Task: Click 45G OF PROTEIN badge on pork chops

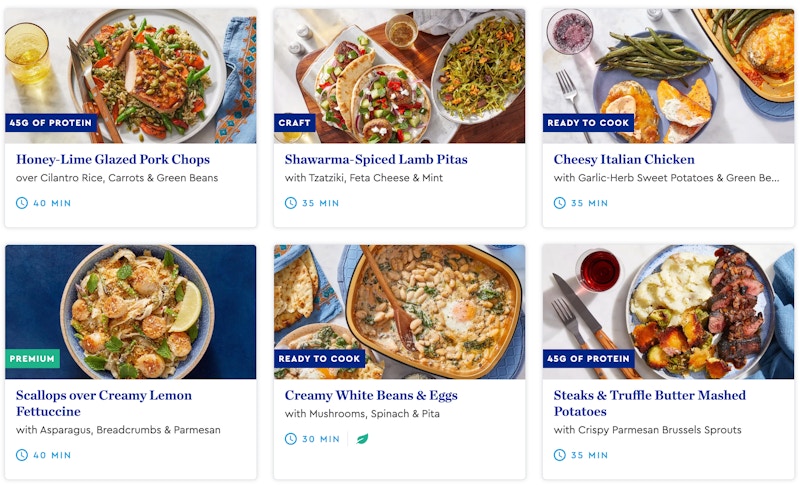Action: [x=51, y=123]
